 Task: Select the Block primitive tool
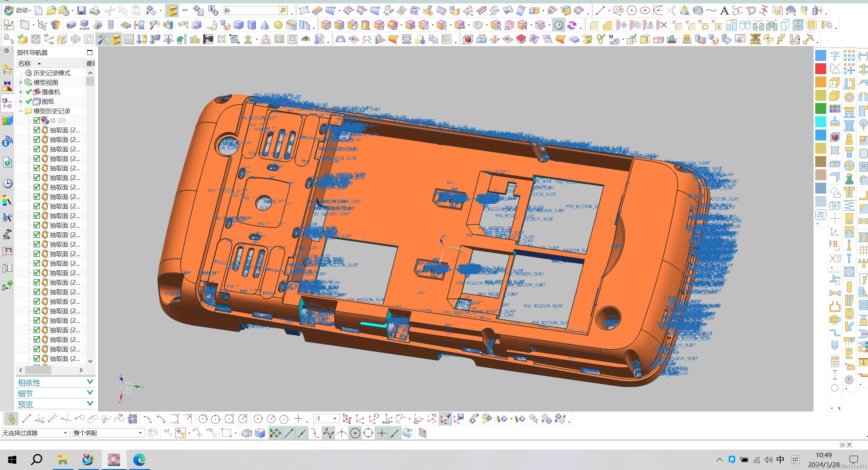[x=238, y=25]
